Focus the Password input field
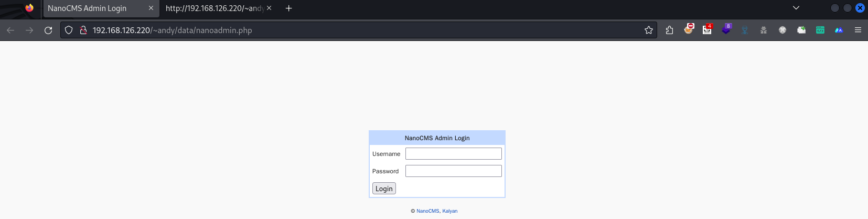The width and height of the screenshot is (868, 219). tap(454, 171)
